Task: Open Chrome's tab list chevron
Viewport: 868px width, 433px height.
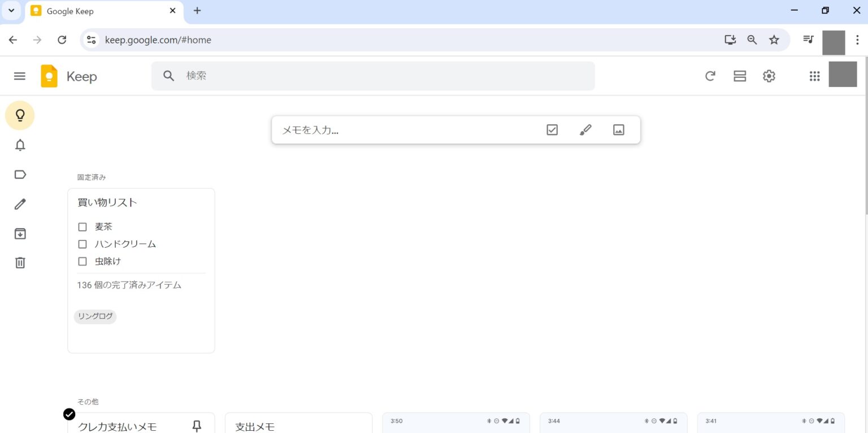Action: (x=11, y=11)
